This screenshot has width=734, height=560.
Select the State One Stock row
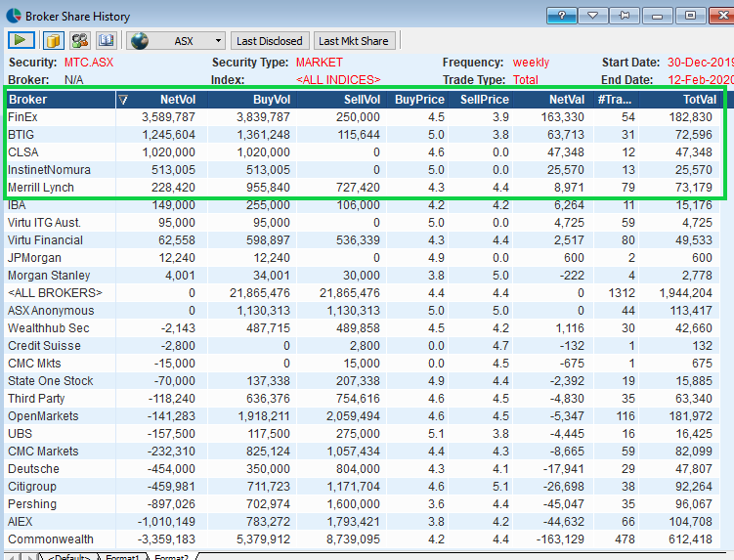click(364, 381)
